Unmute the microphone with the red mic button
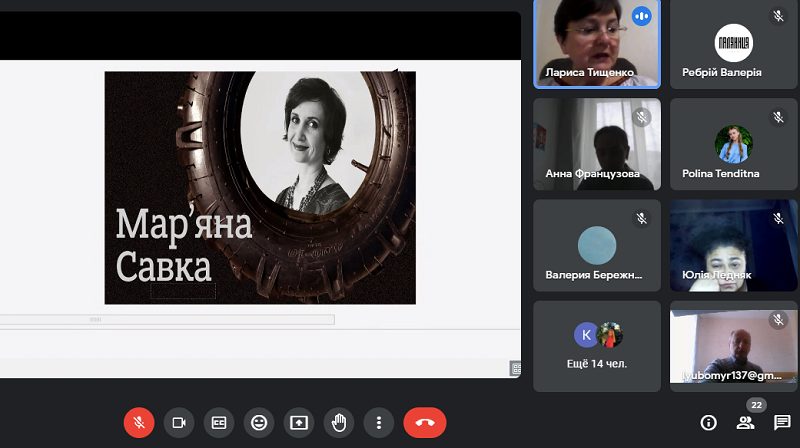This screenshot has height=448, width=800. click(139, 422)
